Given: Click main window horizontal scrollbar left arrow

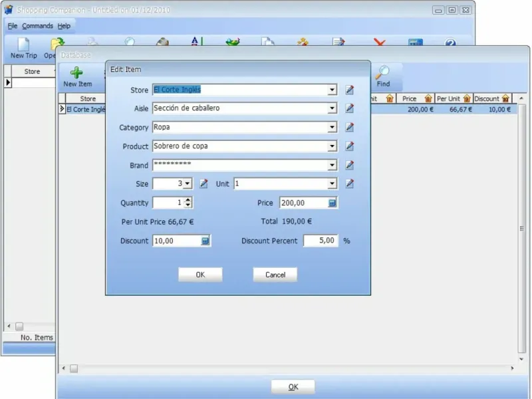Looking at the screenshot, I should (x=9, y=327).
